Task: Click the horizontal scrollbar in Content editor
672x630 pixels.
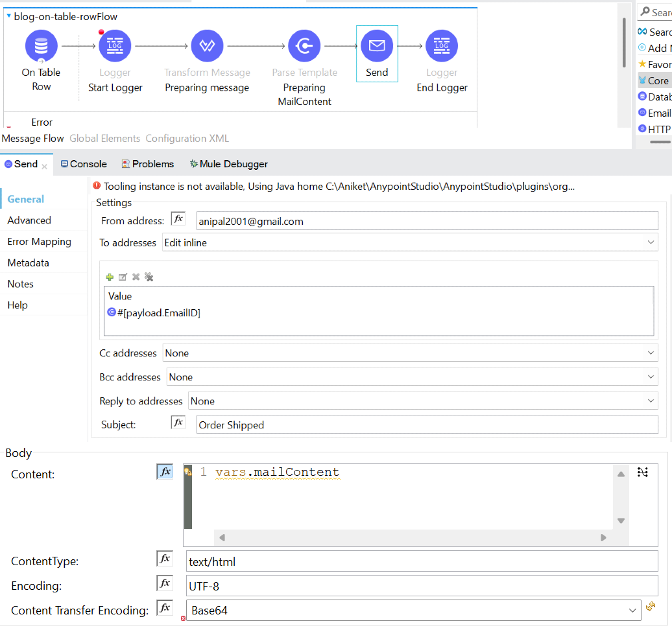Action: point(413,537)
